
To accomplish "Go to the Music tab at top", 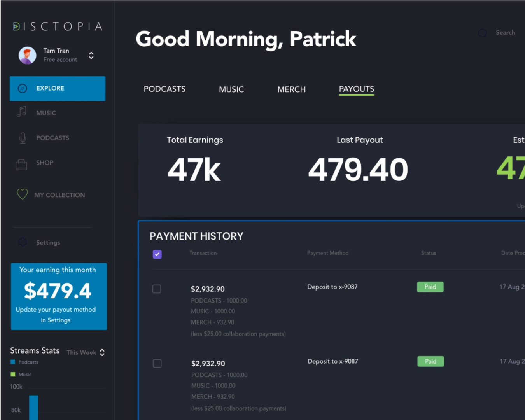I will tap(231, 89).
